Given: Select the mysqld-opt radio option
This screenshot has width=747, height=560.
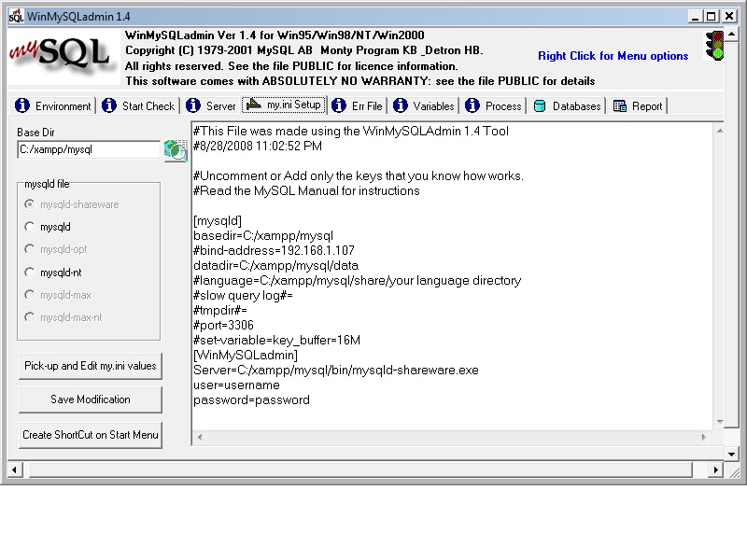Looking at the screenshot, I should tap(30, 249).
